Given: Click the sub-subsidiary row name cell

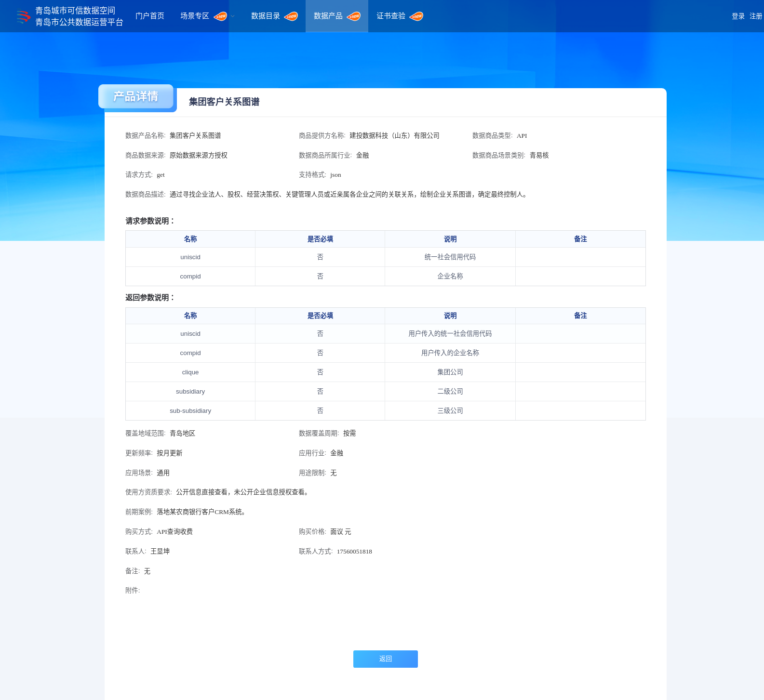Looking at the screenshot, I should (x=190, y=411).
